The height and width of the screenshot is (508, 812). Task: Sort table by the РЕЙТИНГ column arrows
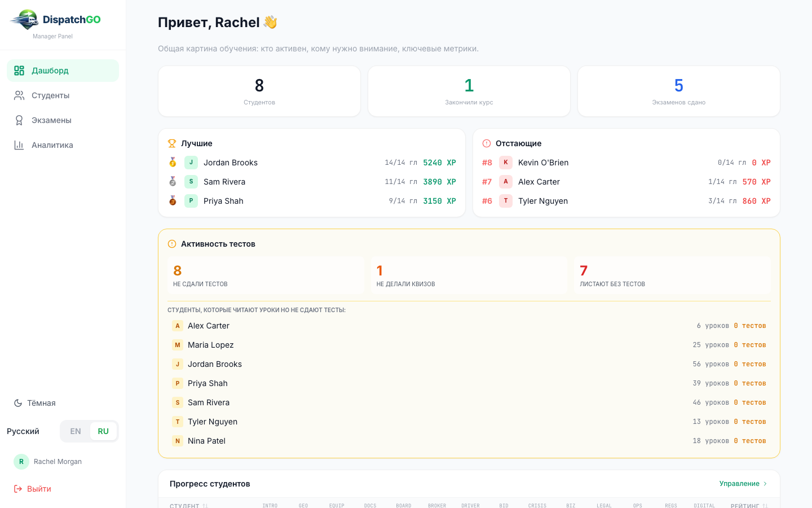(765, 506)
